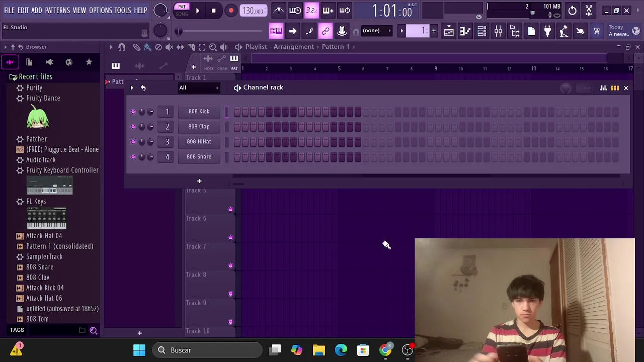
Task: Open the channel rack graph editor icon
Action: click(603, 88)
